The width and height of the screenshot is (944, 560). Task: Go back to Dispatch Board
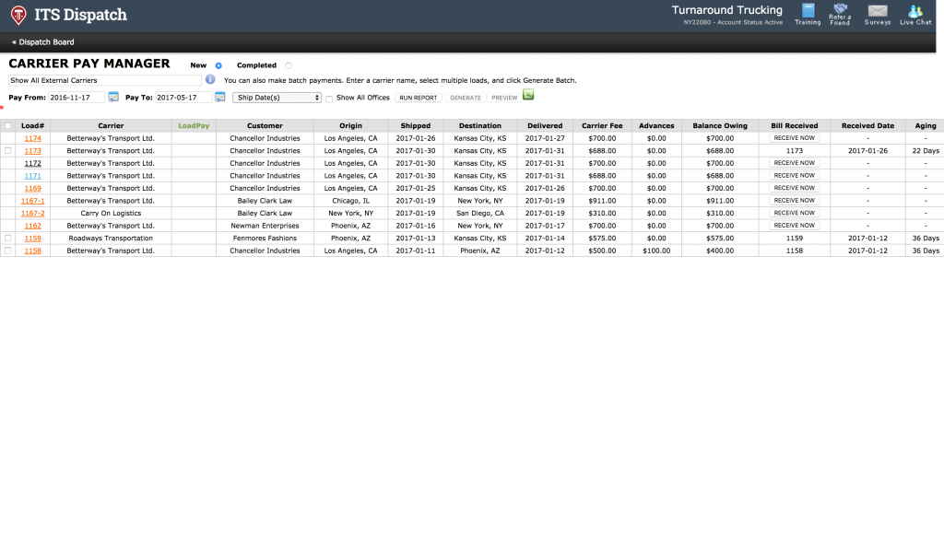[x=42, y=42]
